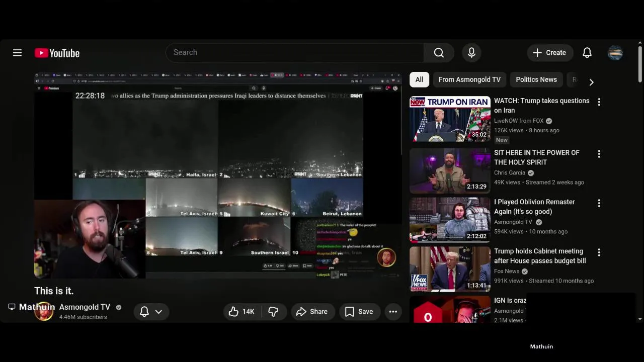
Task: Open Asmongold TV channel name link
Action: (x=85, y=307)
